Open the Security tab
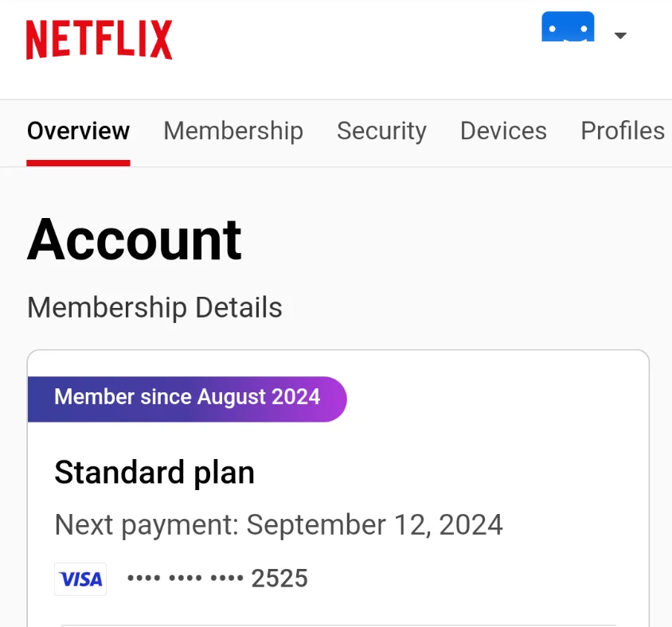 (x=381, y=131)
